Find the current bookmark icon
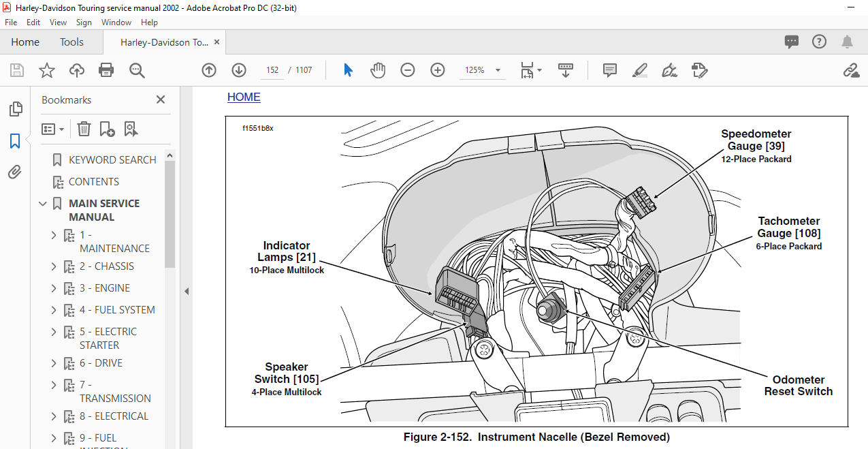 (131, 129)
